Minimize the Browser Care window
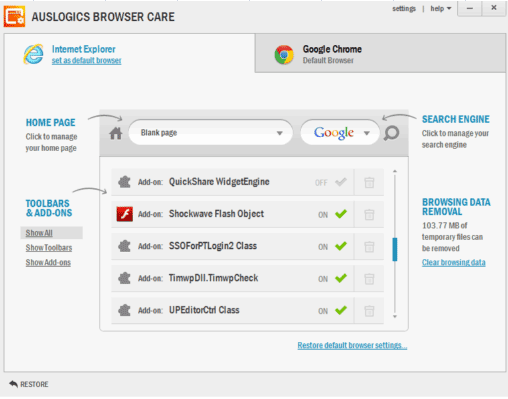 tap(470, 8)
